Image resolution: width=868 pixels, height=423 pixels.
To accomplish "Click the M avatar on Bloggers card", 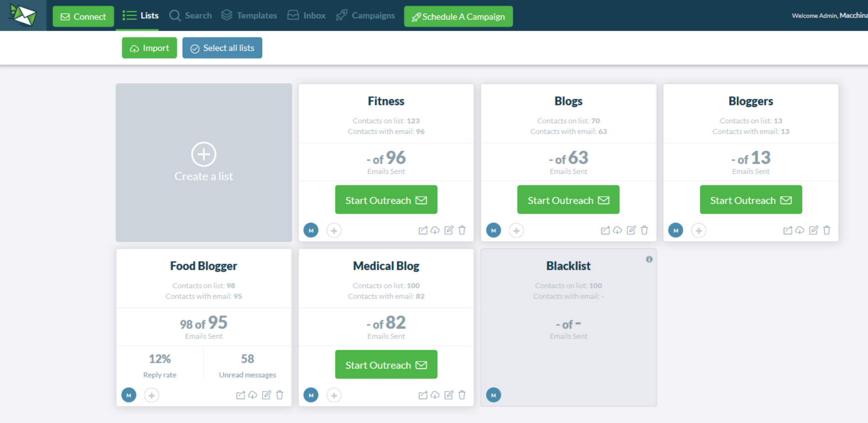I will [x=675, y=230].
